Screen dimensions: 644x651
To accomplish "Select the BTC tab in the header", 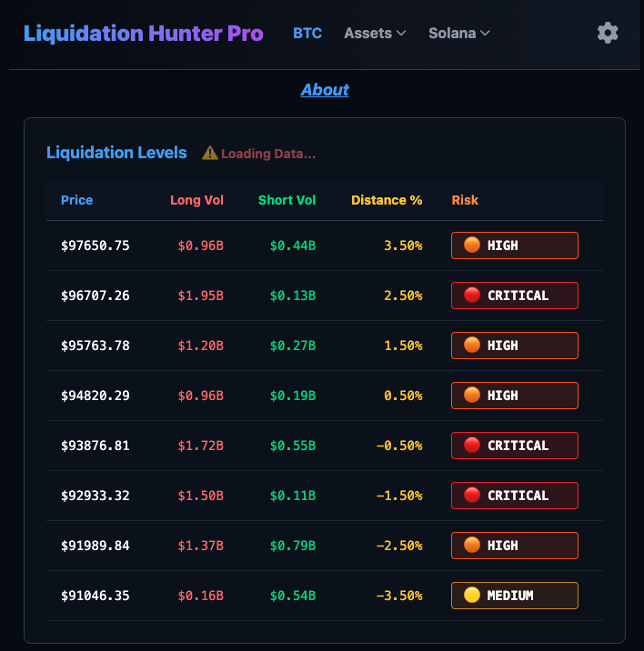I will click(x=307, y=34).
